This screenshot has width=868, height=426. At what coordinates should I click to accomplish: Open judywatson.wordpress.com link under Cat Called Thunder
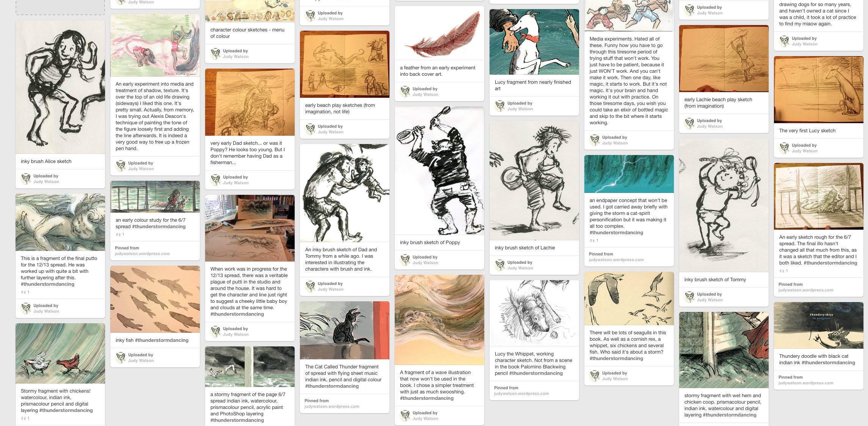click(x=332, y=407)
